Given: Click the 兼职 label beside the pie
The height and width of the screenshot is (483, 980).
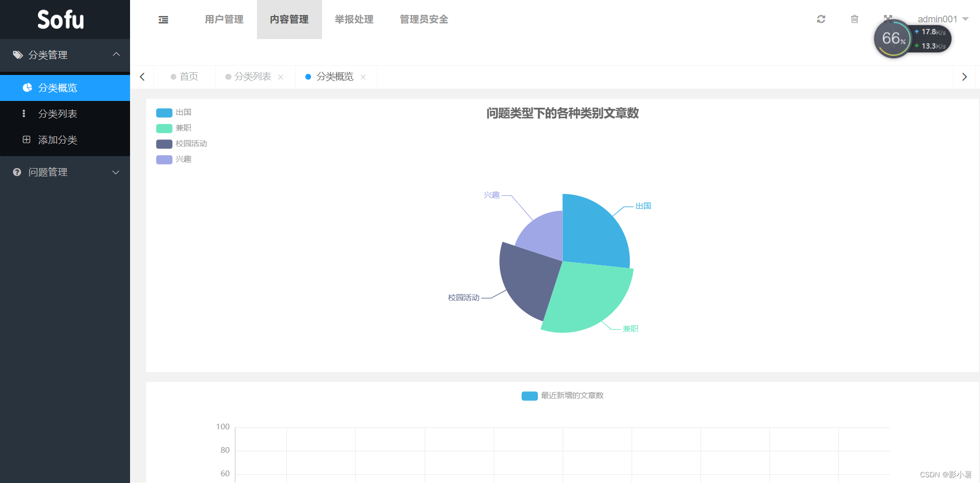Looking at the screenshot, I should coord(630,329).
